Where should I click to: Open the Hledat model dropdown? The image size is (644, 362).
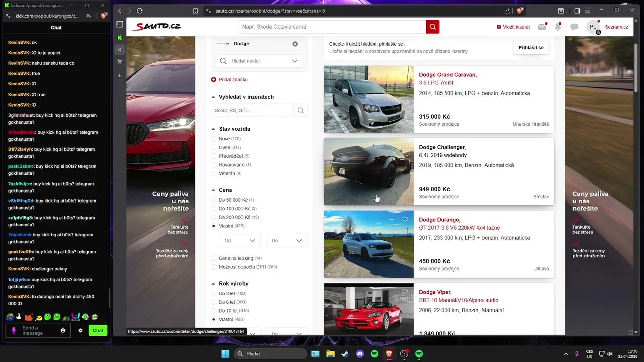pyautogui.click(x=259, y=61)
